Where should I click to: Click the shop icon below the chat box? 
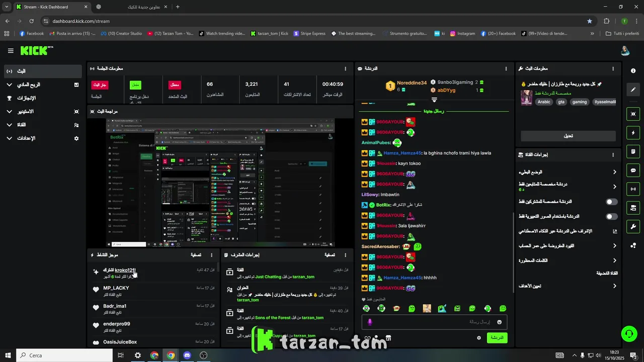[388, 338]
